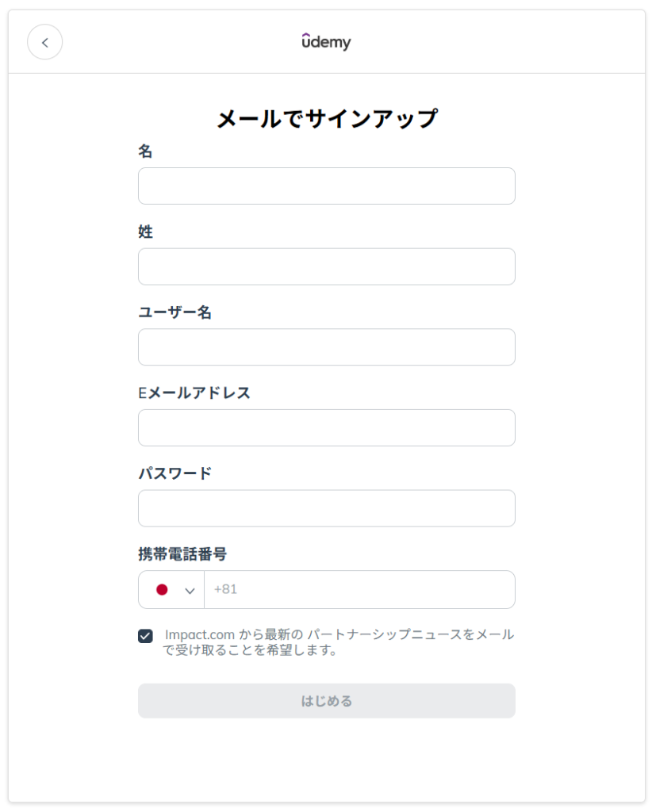Click the 携帯電話番号 label
Image resolution: width=652 pixels, height=812 pixels.
[182, 554]
